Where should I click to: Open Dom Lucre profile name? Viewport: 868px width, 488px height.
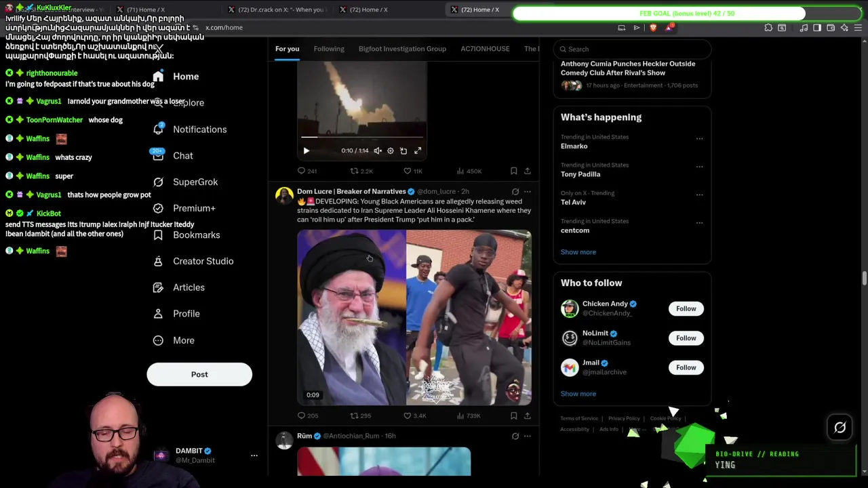pyautogui.click(x=351, y=192)
